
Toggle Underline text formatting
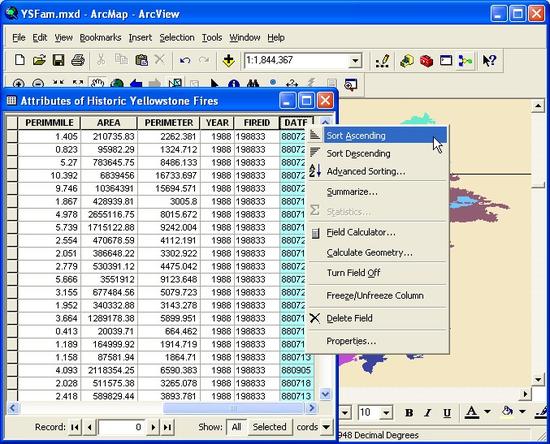[x=447, y=413]
